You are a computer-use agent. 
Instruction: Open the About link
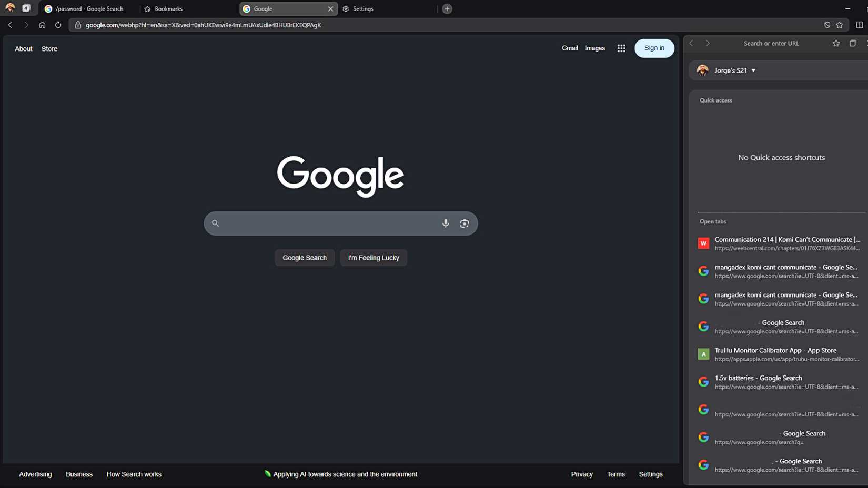click(x=23, y=48)
